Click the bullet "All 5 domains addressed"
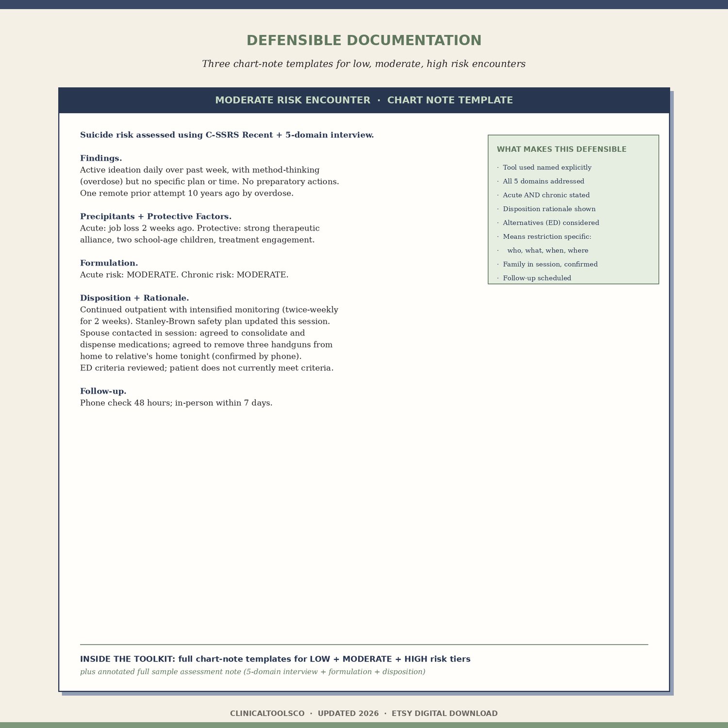The width and height of the screenshot is (728, 728). pyautogui.click(x=541, y=182)
